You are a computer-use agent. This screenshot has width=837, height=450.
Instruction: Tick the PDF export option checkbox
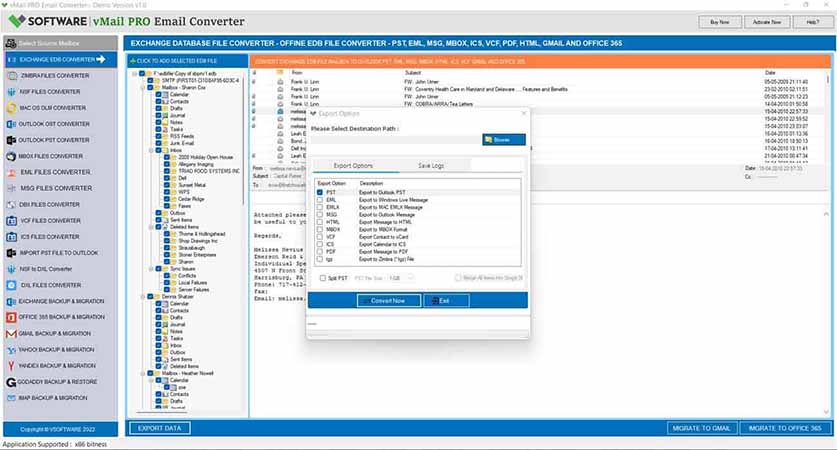click(320, 251)
